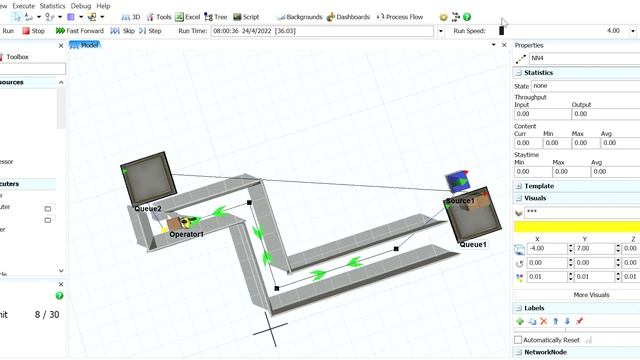The width and height of the screenshot is (640, 360).
Task: Open the Run Time dropdown arrow
Action: [x=440, y=31]
